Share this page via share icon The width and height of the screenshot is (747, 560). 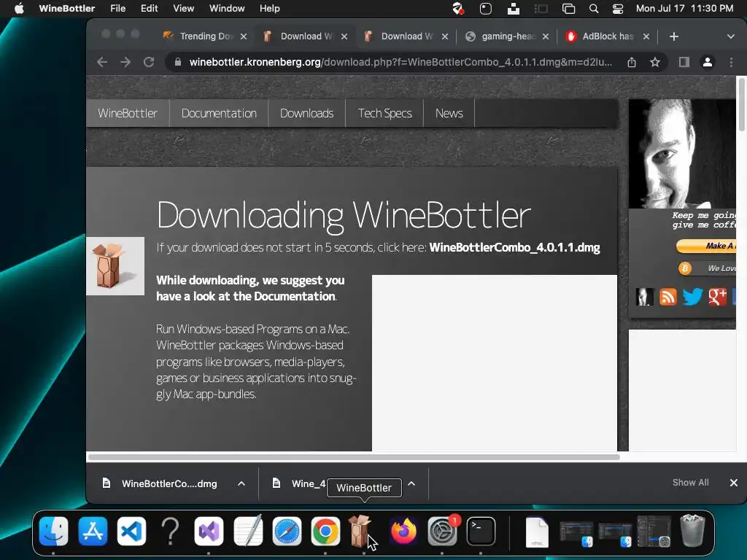(x=632, y=62)
